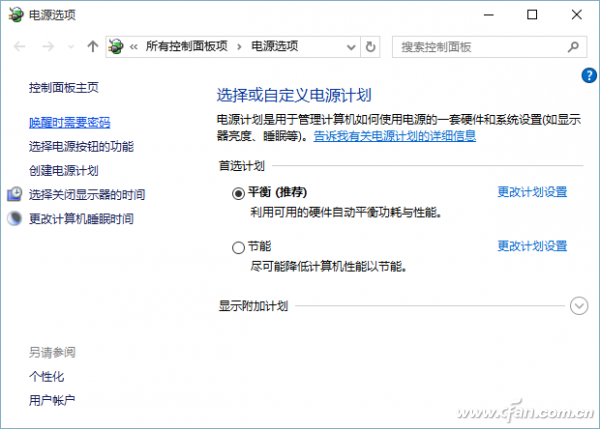Open 选择关闭显示器的时间 link
Screen dimensions: 600x429
coord(87,194)
